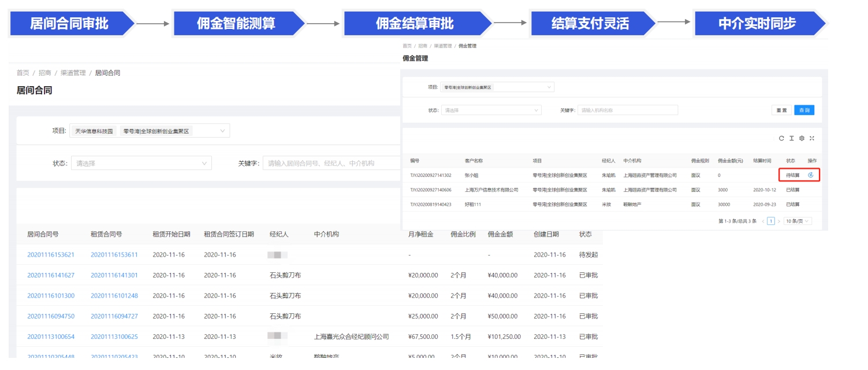Click customer name 上海万户信息技术有限公司
Viewport: 868px width, 370px height.
491,190
